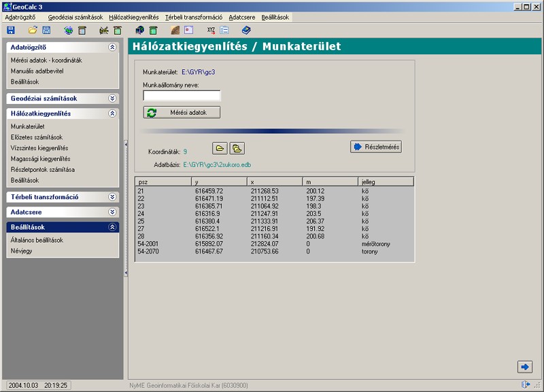Viewport: 544px width, 392px height.
Task: Open the Adatrögzítő menu
Action: pyautogui.click(x=20, y=18)
